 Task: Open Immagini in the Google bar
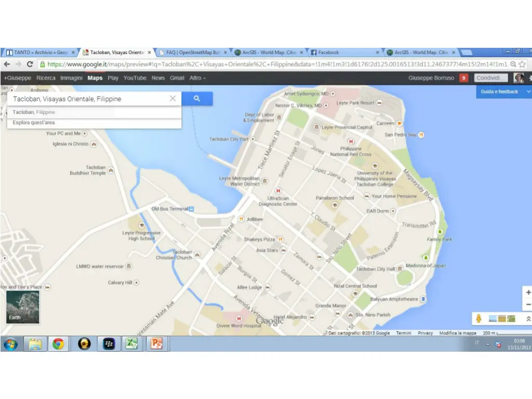(x=71, y=78)
